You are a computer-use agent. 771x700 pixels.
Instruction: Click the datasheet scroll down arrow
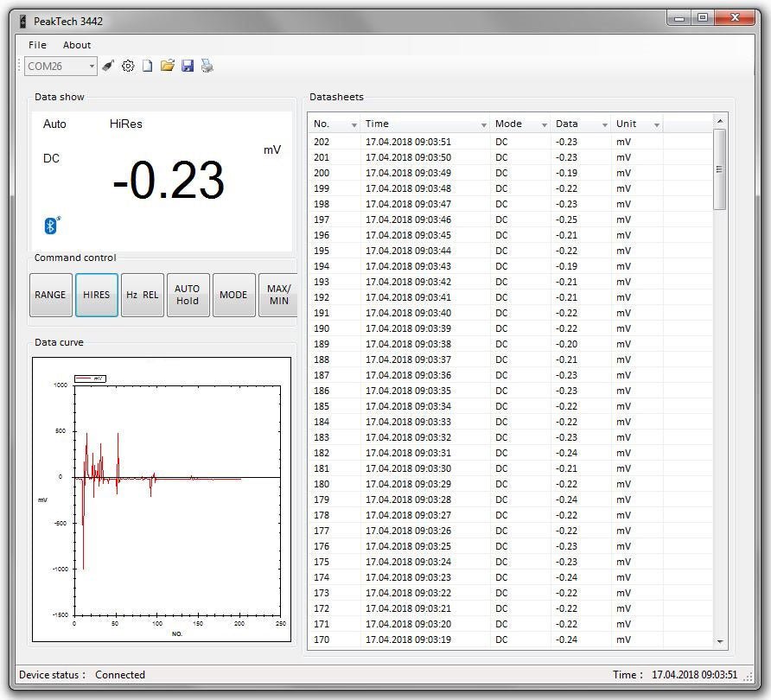[720, 641]
